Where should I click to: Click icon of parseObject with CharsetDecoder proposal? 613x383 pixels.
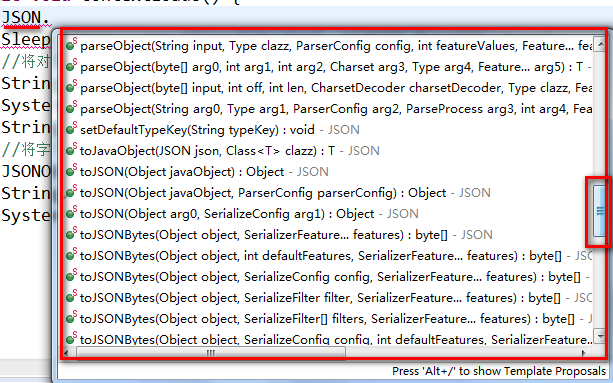pos(71,87)
